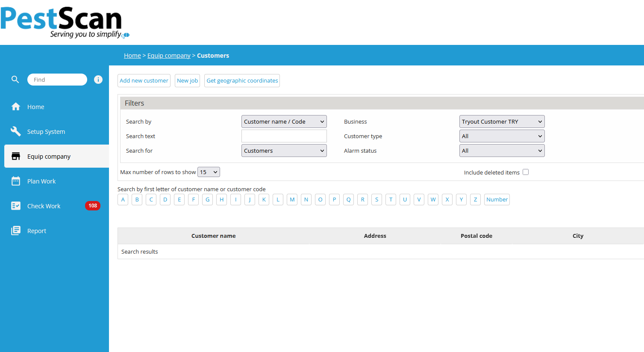Click the Check Work checklist icon
The height and width of the screenshot is (352, 644).
(16, 206)
